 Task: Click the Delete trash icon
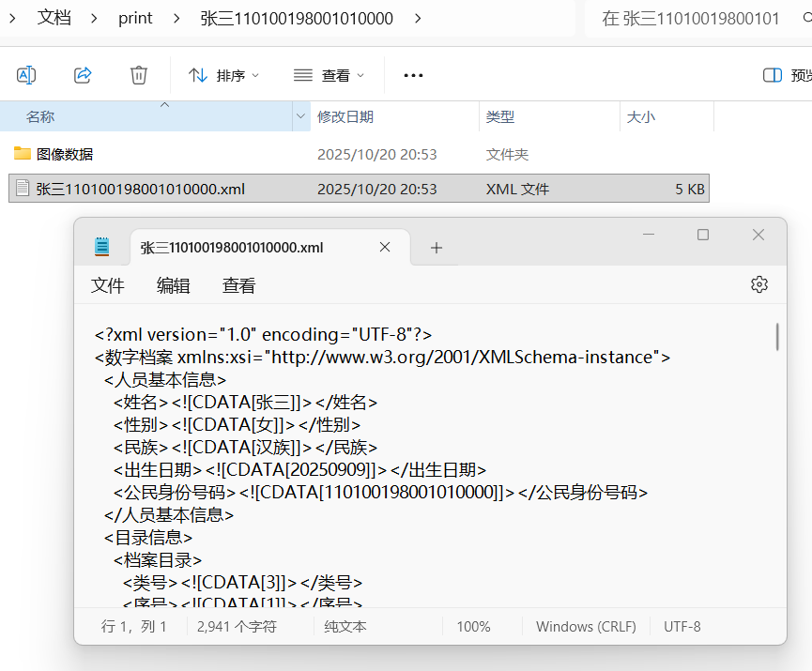(138, 75)
